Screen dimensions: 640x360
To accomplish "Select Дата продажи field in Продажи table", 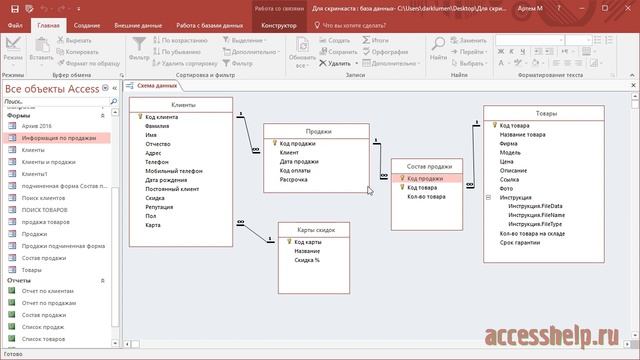I will pyautogui.click(x=299, y=162).
